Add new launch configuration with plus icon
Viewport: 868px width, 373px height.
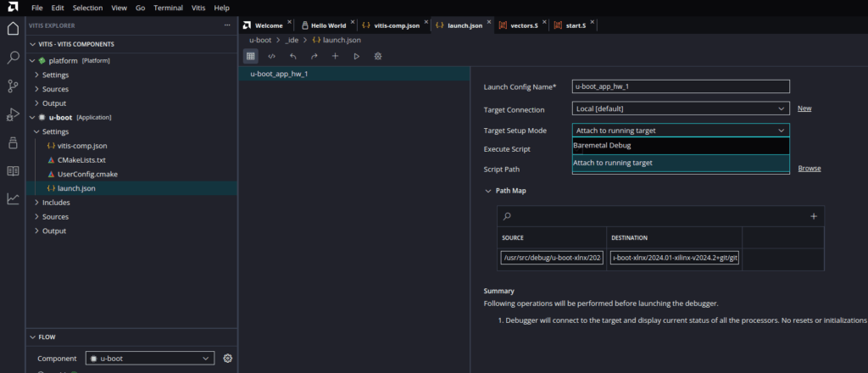(335, 56)
